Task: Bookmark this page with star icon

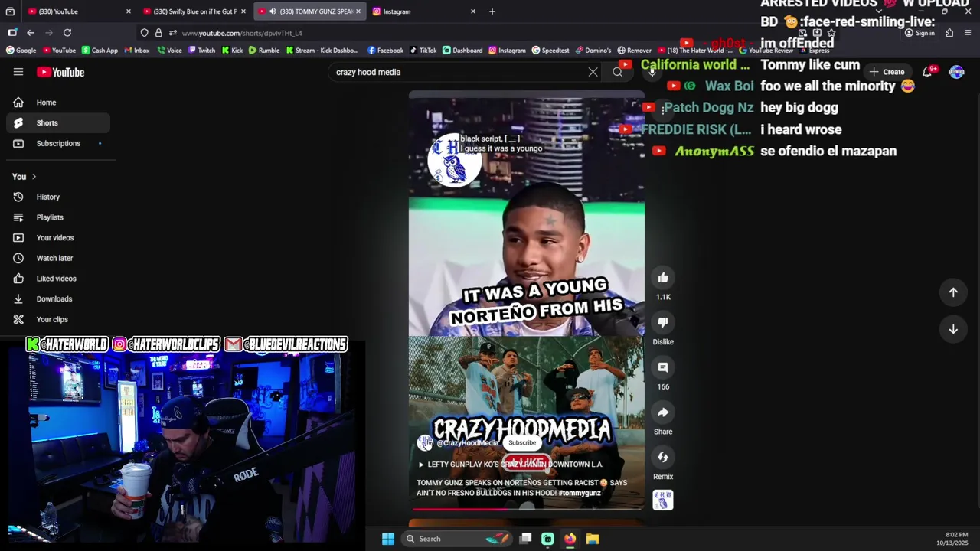Action: pyautogui.click(x=831, y=33)
